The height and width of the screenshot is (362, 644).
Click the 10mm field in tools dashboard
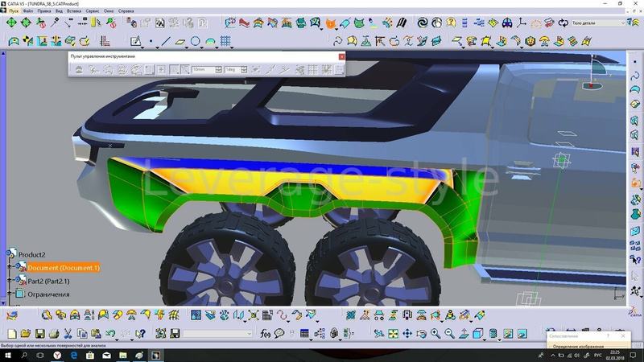pos(204,70)
